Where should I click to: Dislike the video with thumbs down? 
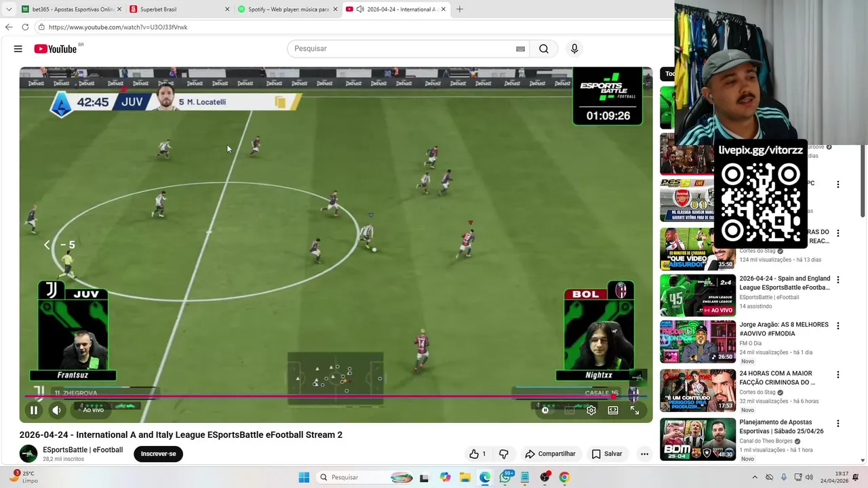504,454
